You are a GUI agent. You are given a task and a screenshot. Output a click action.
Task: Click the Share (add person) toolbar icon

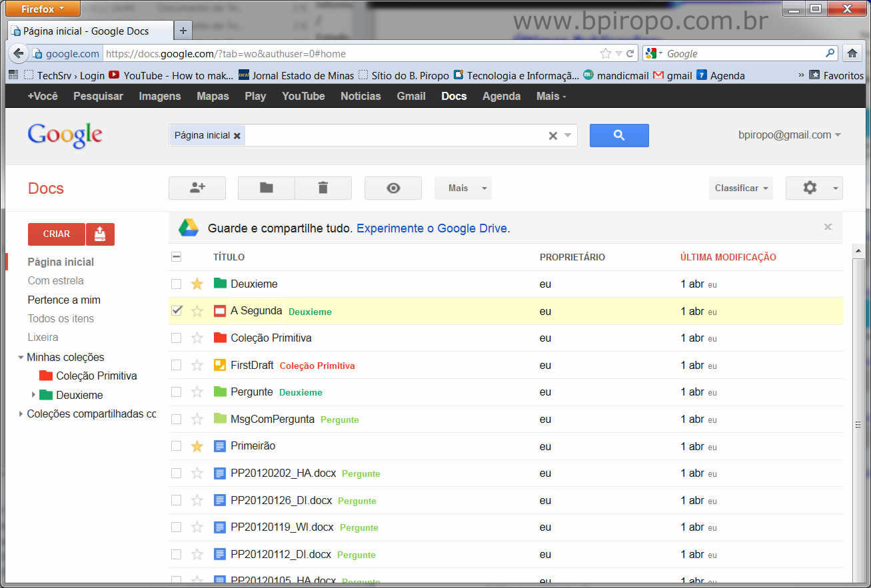pos(197,188)
